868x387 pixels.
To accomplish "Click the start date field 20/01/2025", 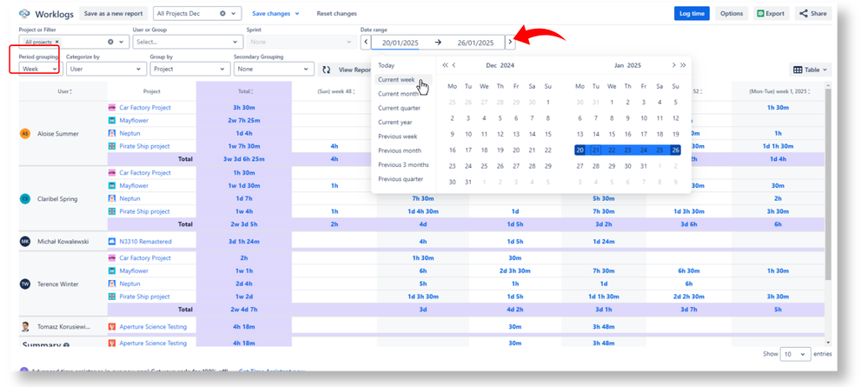I will coord(399,43).
